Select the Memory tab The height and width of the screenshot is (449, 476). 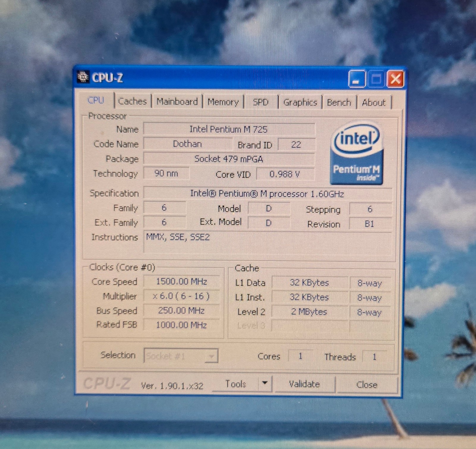[223, 102]
